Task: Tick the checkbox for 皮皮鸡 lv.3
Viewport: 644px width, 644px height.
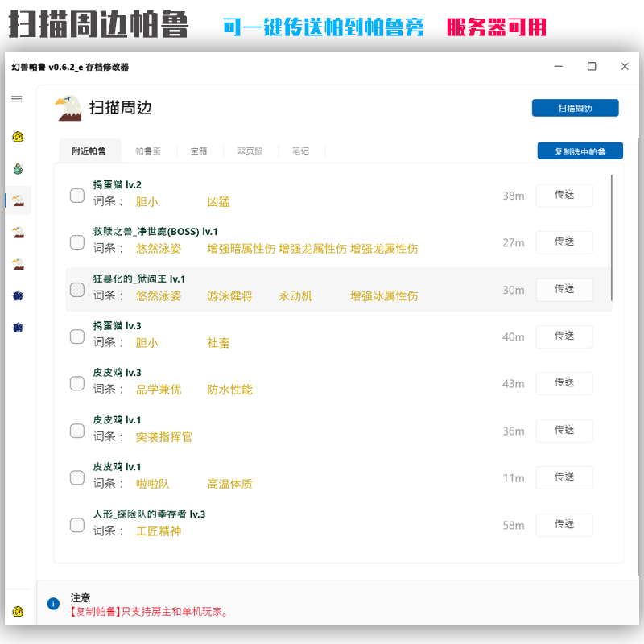Action: [x=76, y=383]
